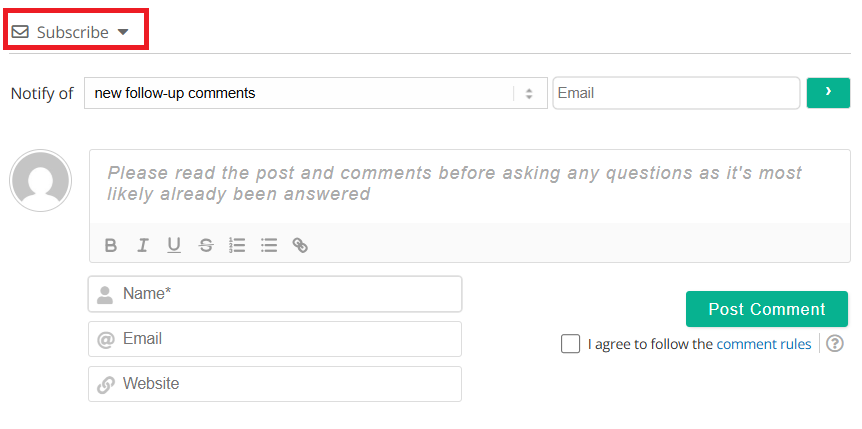Insert an unordered bullet list
Screen dimensions: 862x429
(269, 245)
